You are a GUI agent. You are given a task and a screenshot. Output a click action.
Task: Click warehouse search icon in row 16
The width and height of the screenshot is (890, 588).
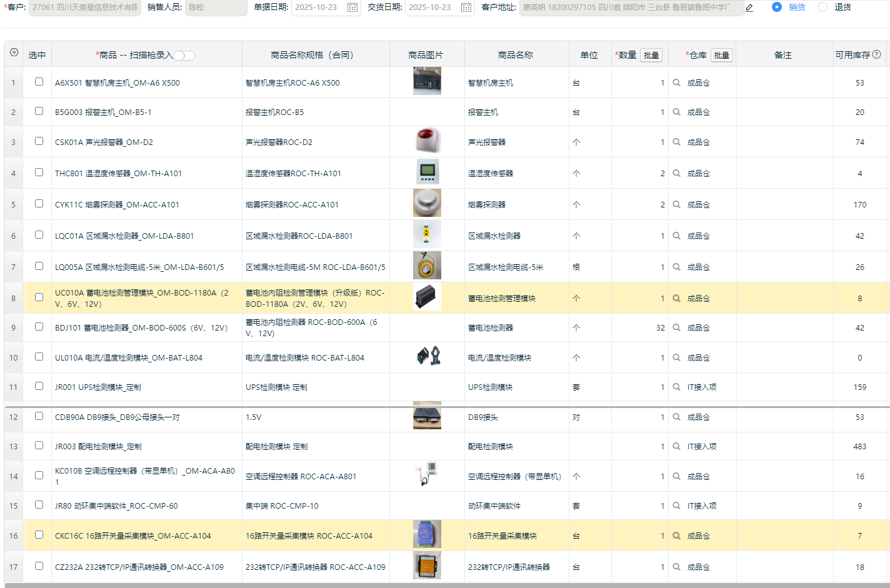tap(676, 536)
